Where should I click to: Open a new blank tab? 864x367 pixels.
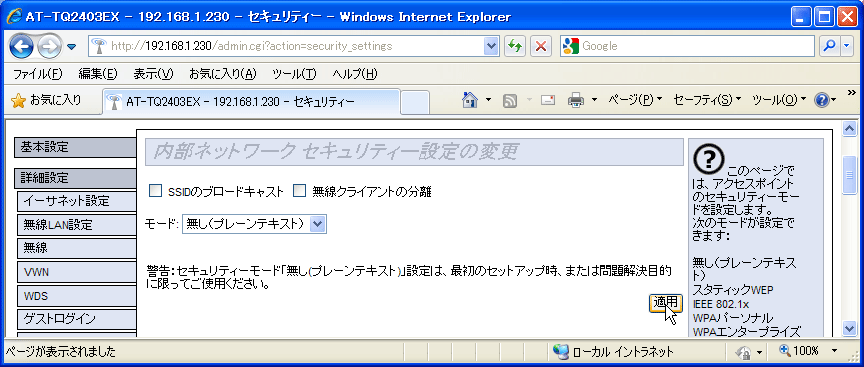pyautogui.click(x=415, y=102)
